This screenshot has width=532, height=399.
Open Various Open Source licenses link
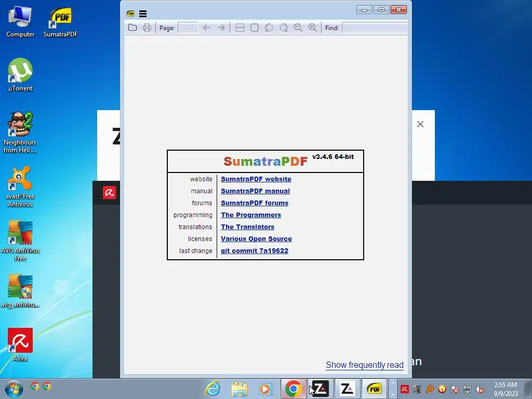[256, 239]
